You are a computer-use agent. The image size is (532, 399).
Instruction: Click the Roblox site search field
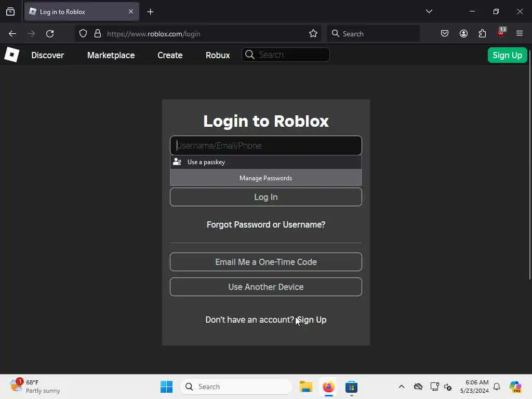click(286, 55)
